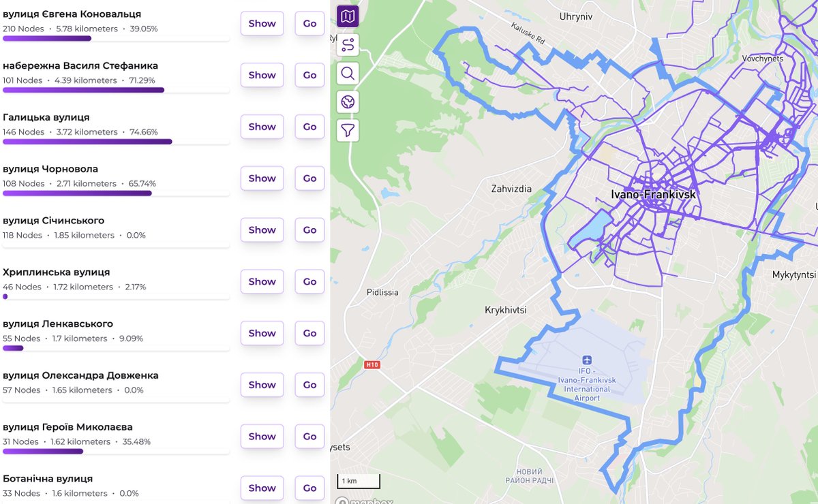
Task: Show Ботанічна вулиця on map
Action: coord(262,488)
